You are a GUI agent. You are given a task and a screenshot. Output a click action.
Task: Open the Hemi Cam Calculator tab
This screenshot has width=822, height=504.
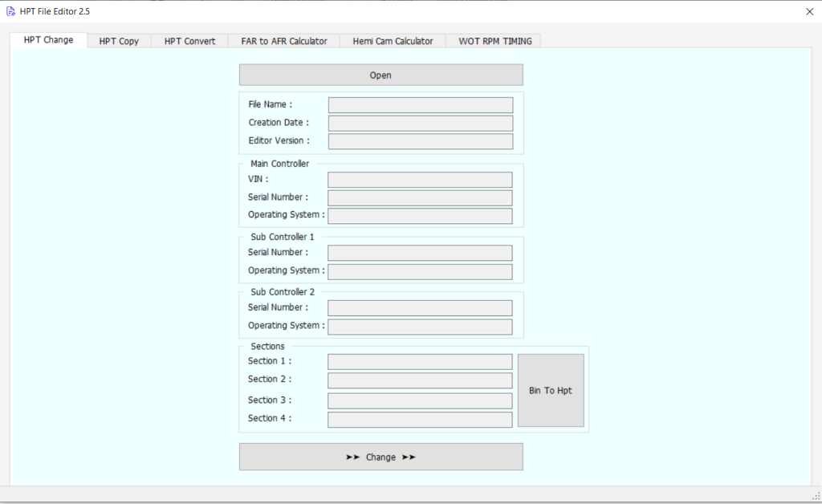392,40
